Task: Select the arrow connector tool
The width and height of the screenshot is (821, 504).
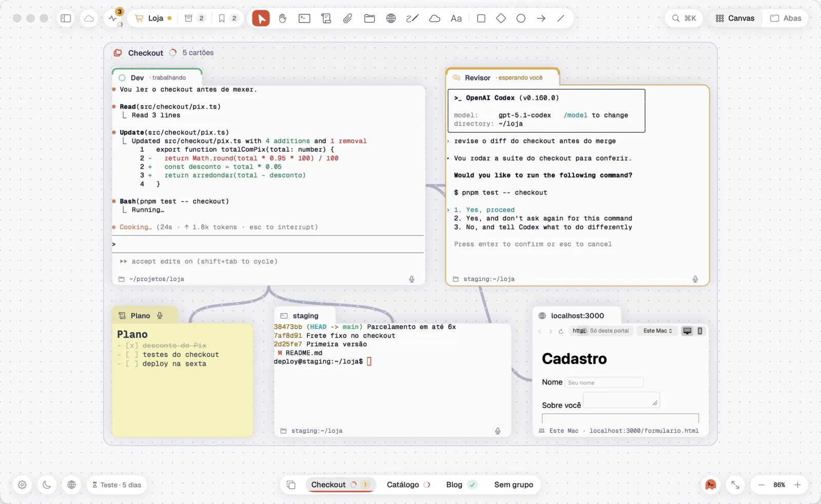Action: (x=541, y=18)
